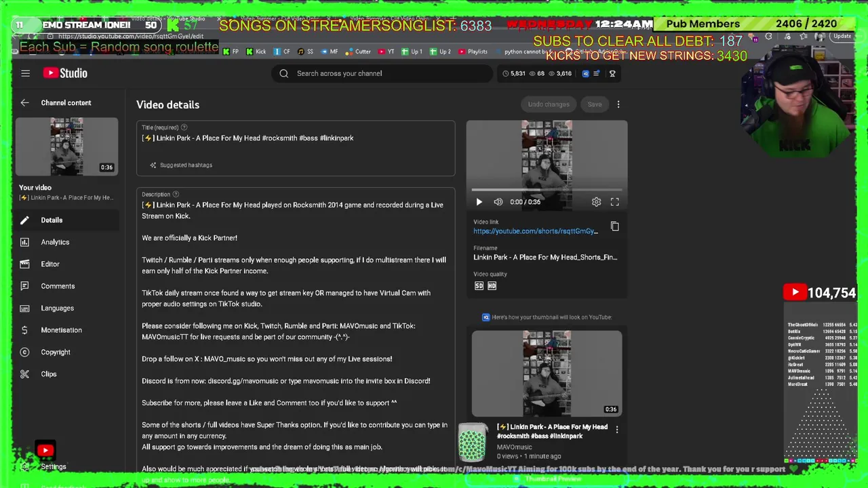Open the Up 1 bookmark

point(412,52)
